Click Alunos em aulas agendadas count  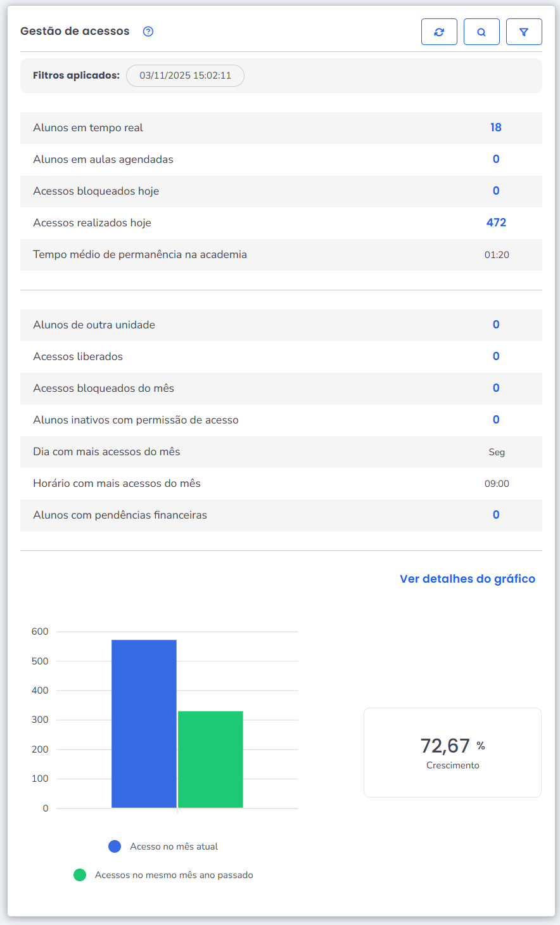496,159
